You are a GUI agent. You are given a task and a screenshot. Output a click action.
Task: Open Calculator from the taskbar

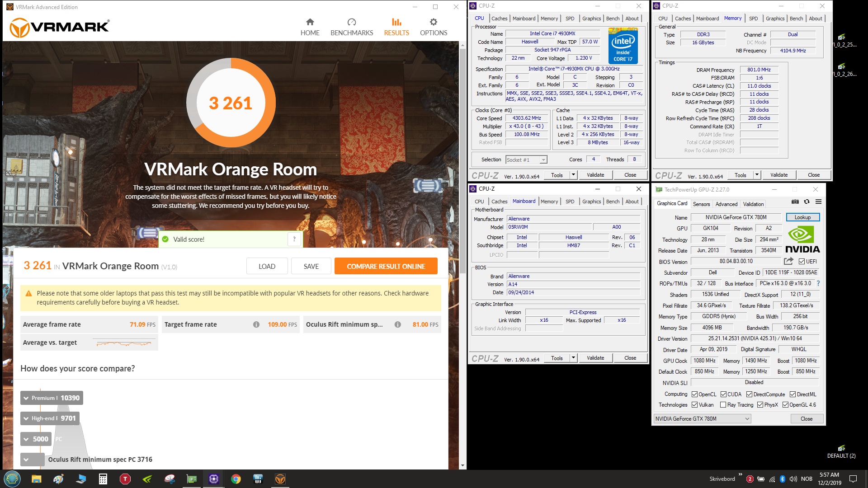[103, 479]
